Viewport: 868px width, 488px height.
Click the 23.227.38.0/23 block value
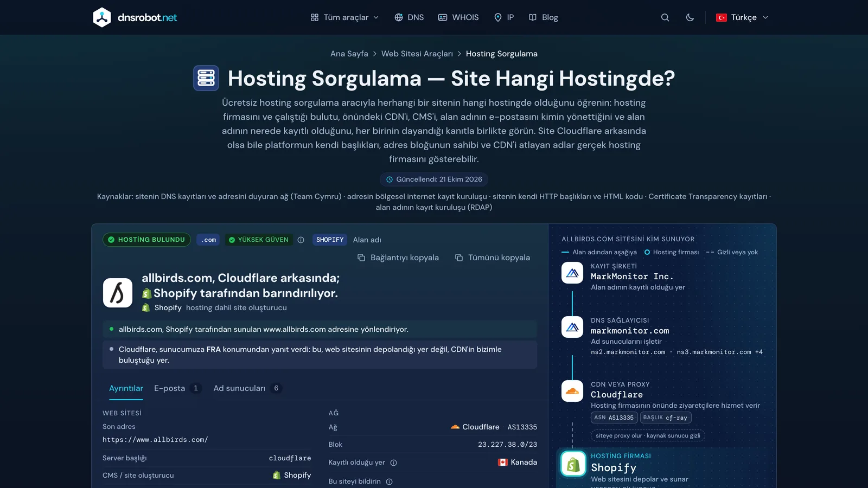point(507,445)
